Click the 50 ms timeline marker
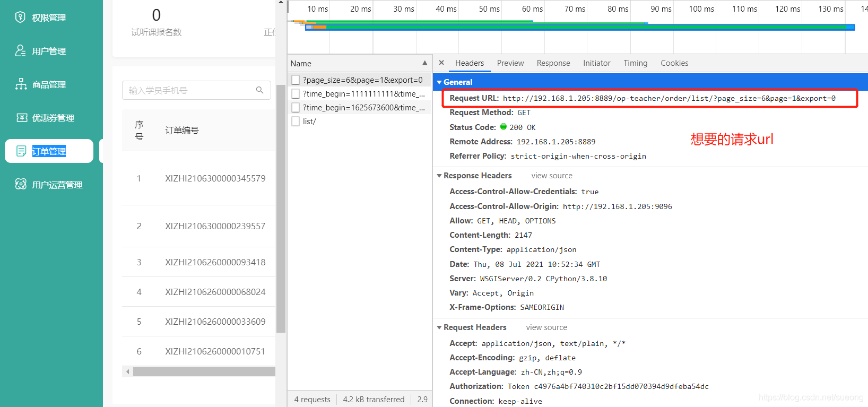 coord(489,9)
